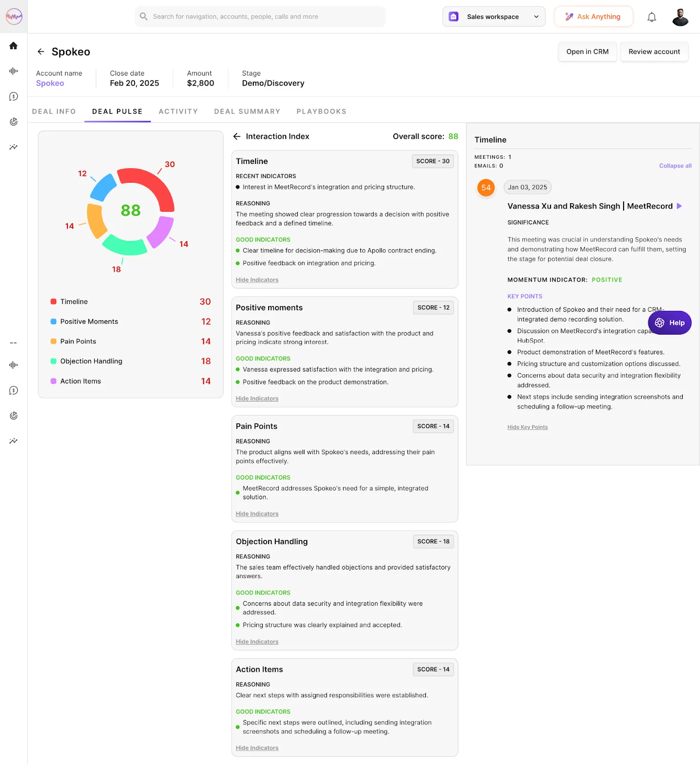Click the Close date Feb 20, 2025
This screenshot has width=700, height=765.
(x=134, y=83)
